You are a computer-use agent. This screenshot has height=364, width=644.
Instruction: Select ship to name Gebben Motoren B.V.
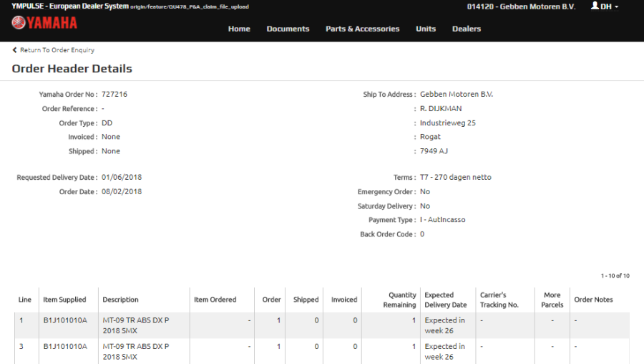tap(457, 94)
